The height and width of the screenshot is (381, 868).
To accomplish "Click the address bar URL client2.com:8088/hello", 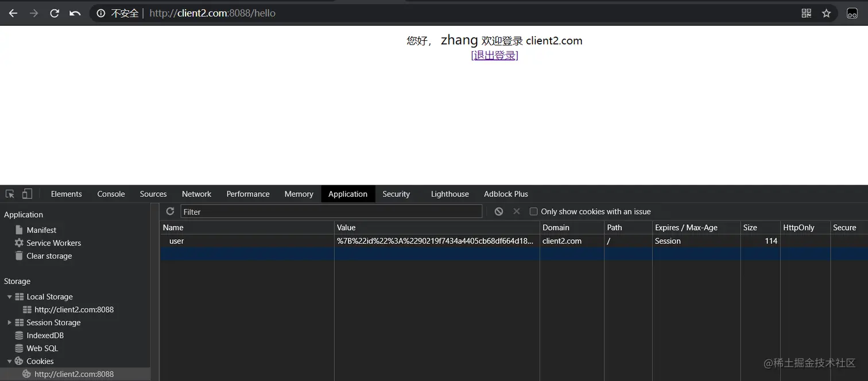I will click(x=212, y=13).
